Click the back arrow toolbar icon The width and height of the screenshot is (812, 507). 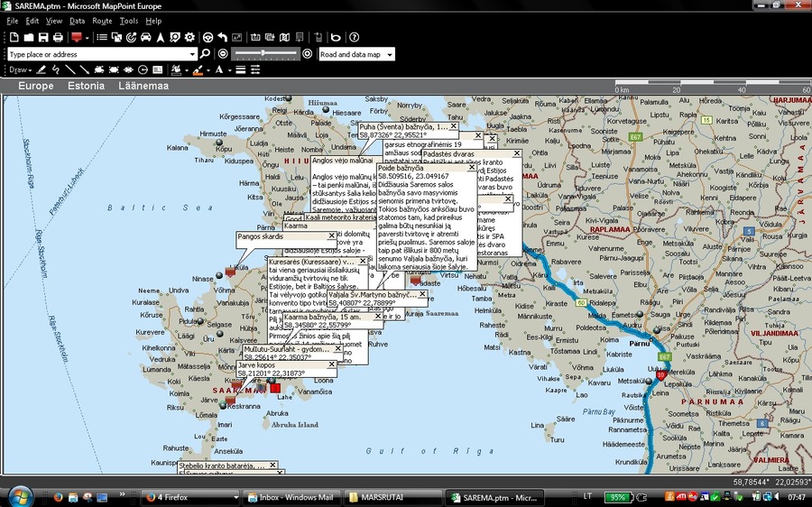[222, 37]
